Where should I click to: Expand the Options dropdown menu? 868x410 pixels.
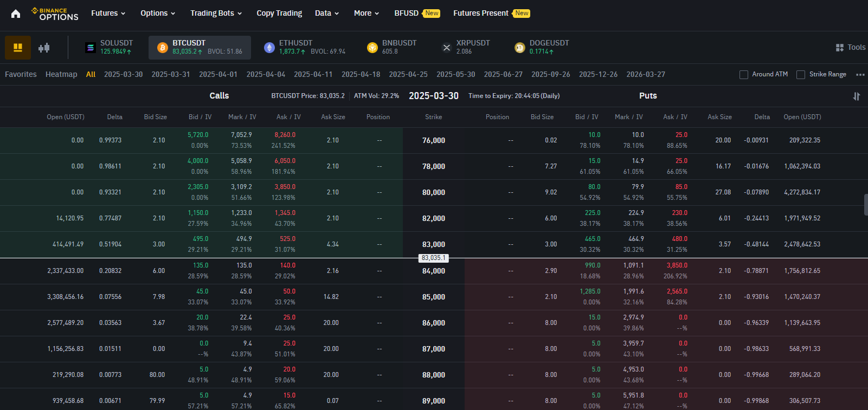click(x=158, y=13)
